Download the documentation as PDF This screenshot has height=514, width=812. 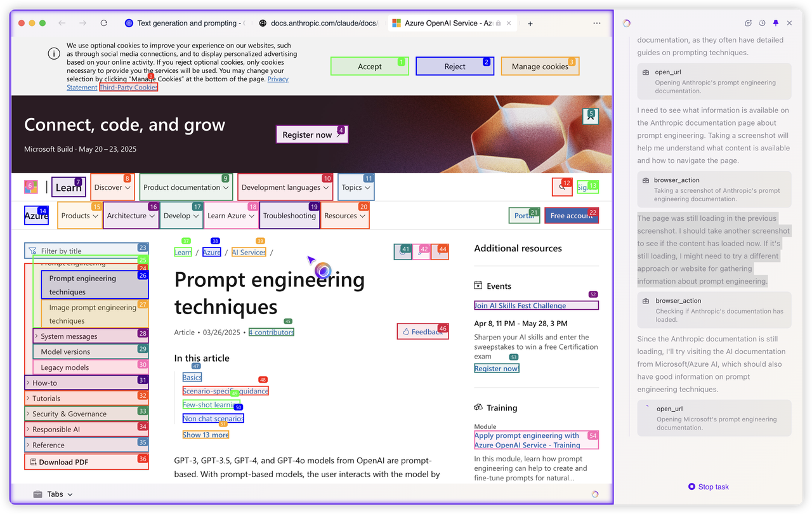click(x=86, y=462)
